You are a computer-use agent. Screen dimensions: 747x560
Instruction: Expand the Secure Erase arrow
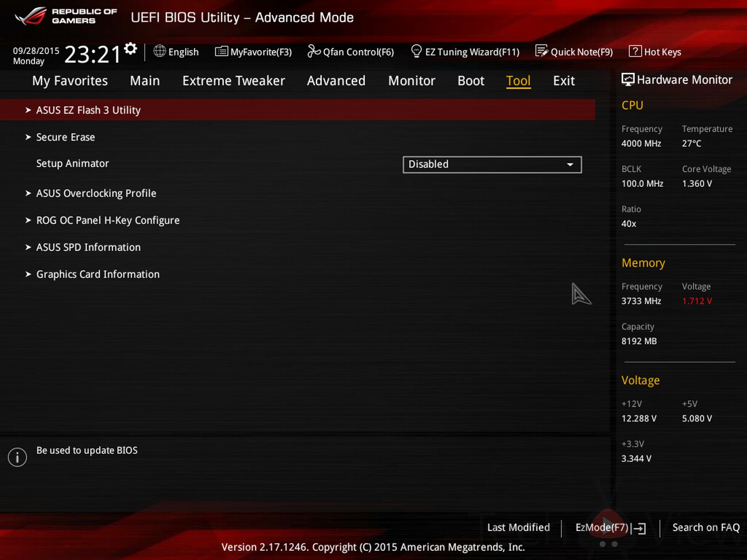pyautogui.click(x=28, y=137)
